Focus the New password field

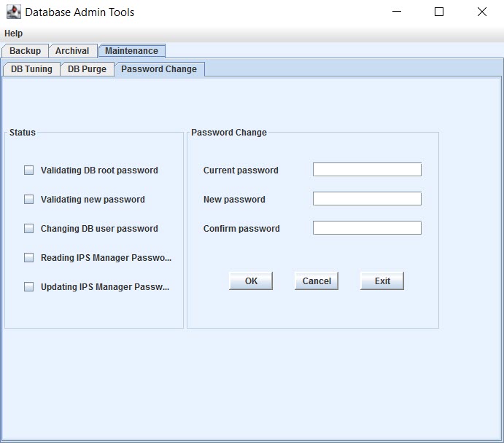(367, 199)
